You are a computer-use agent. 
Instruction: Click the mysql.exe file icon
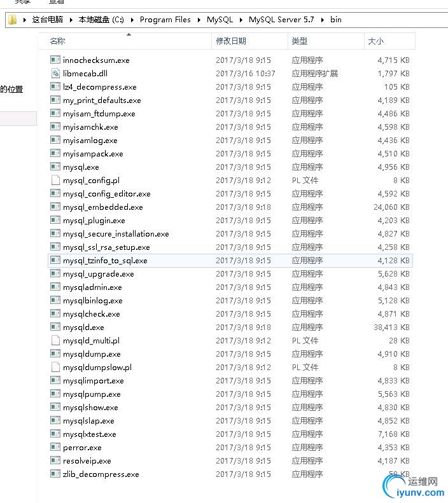pos(55,167)
